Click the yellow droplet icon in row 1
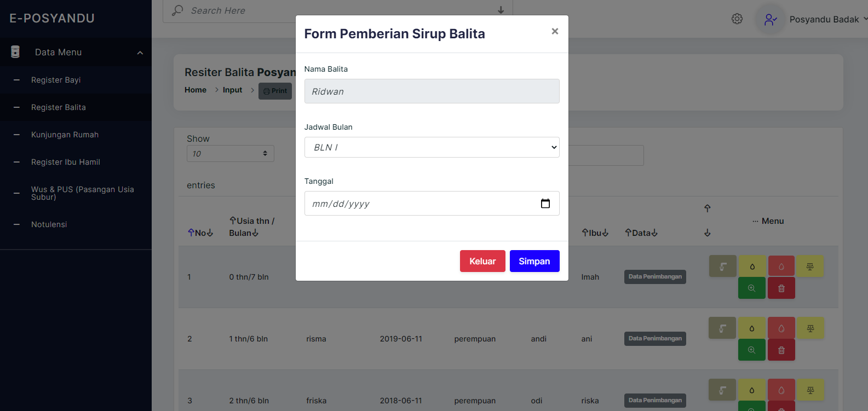This screenshot has height=411, width=868. 752,267
